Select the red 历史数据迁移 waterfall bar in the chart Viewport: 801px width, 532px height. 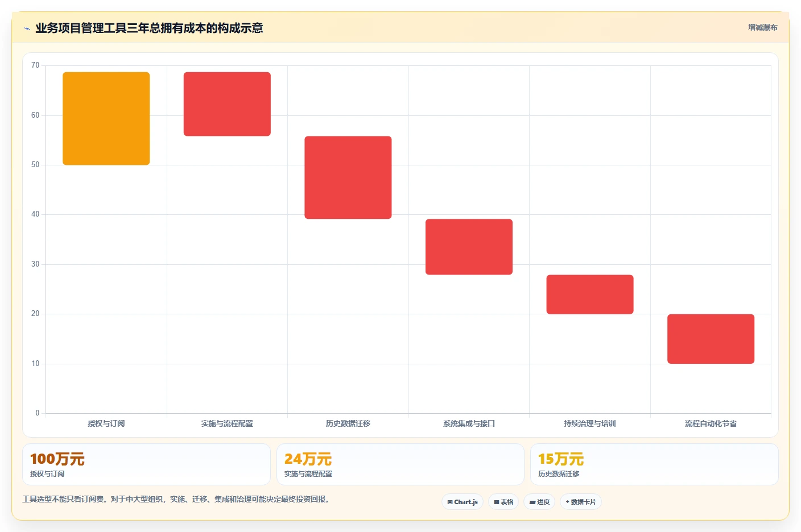[348, 177]
